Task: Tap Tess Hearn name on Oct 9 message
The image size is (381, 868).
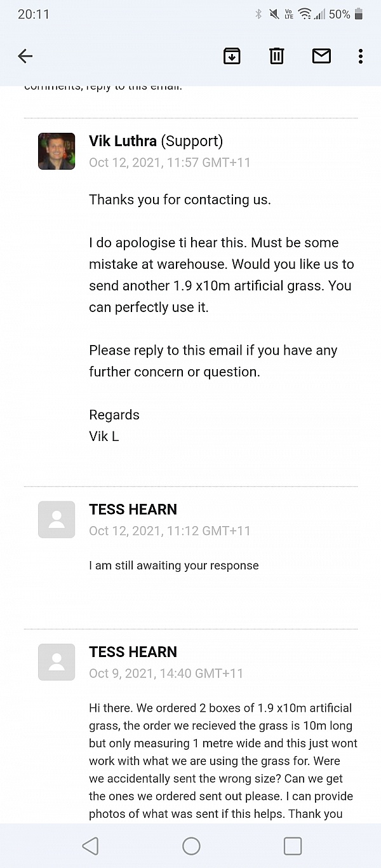Action: click(x=133, y=652)
